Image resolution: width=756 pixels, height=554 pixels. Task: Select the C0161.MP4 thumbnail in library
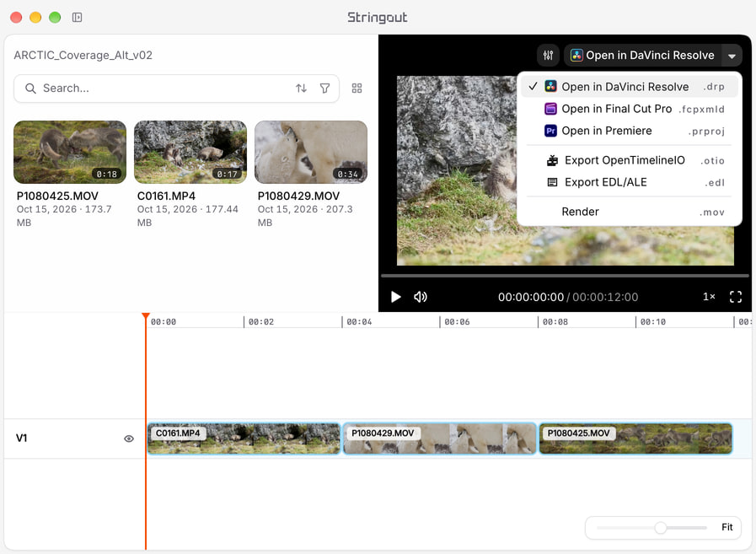coord(190,152)
